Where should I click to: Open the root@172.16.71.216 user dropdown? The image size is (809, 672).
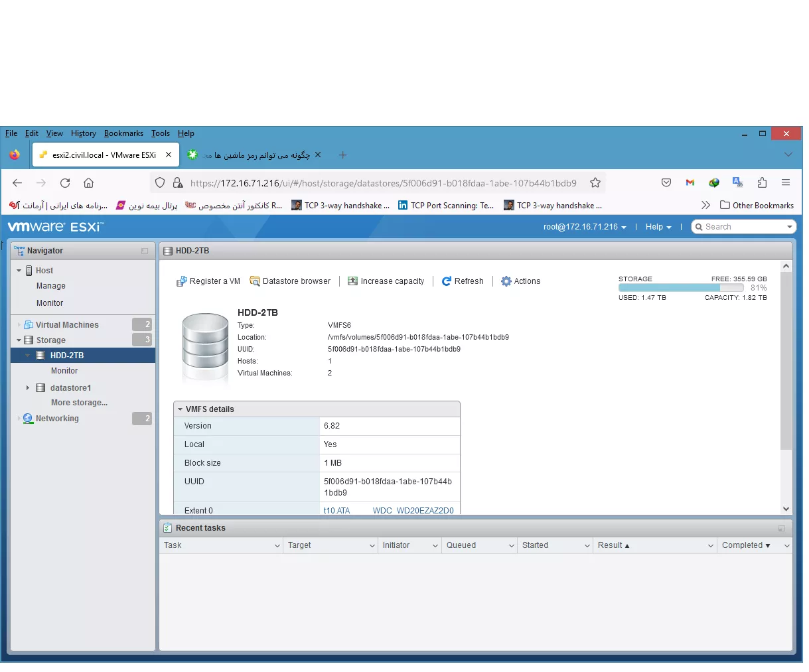pyautogui.click(x=585, y=227)
